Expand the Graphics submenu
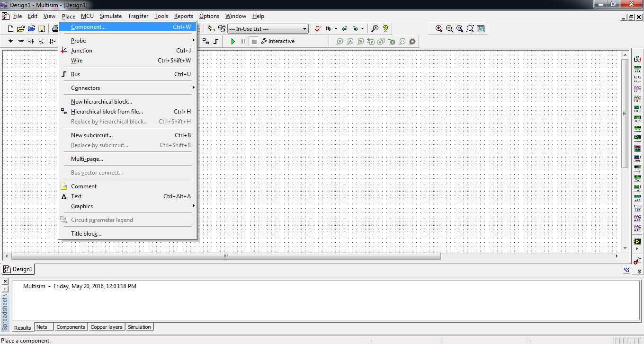Screen dimensions: 644x344 tap(128, 206)
